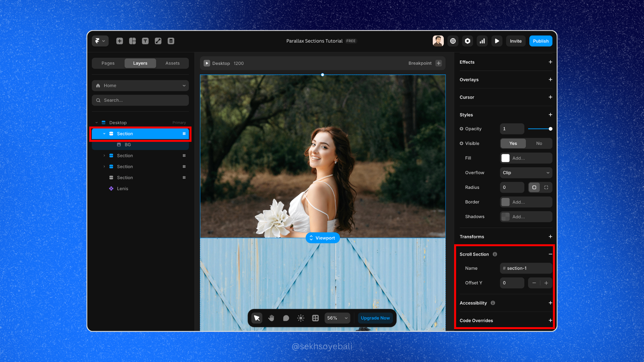644x362 pixels.
Task: Switch to the Assets tab
Action: tap(172, 63)
